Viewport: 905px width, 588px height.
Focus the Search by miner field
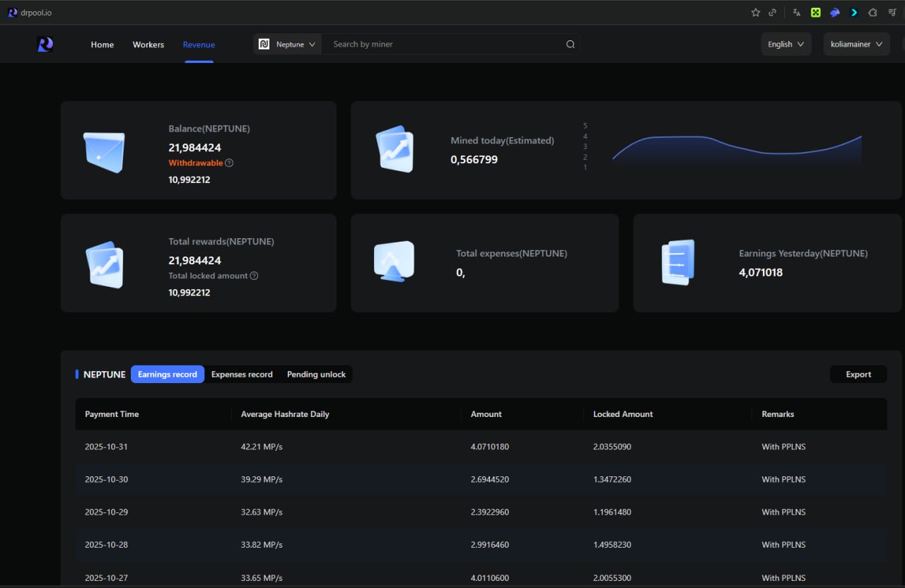(442, 45)
